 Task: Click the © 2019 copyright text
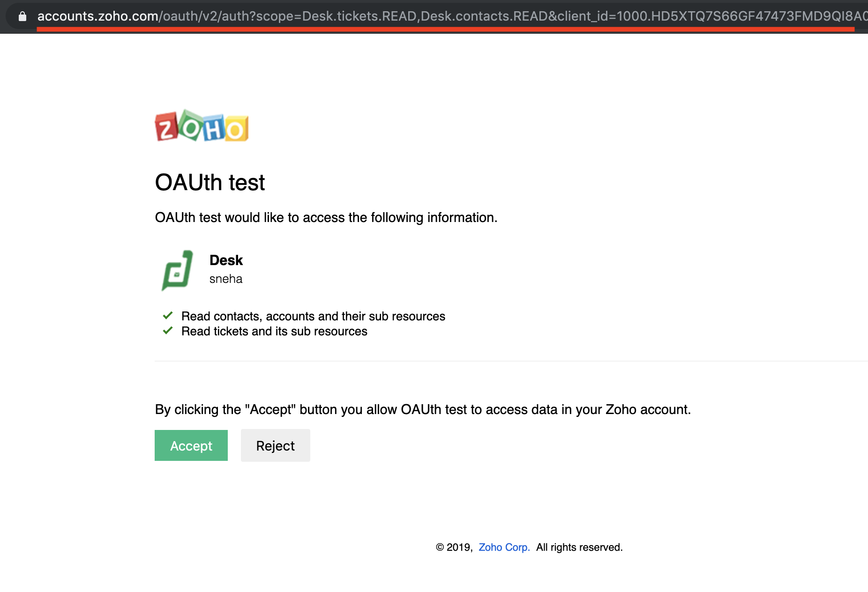(454, 547)
